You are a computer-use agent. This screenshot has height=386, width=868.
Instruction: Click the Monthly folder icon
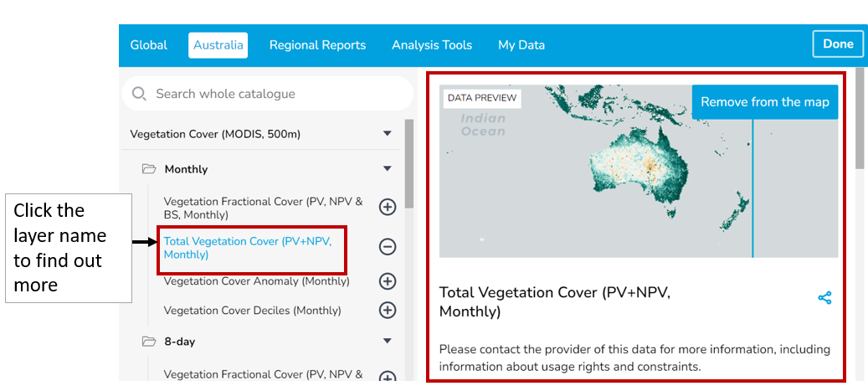(149, 169)
